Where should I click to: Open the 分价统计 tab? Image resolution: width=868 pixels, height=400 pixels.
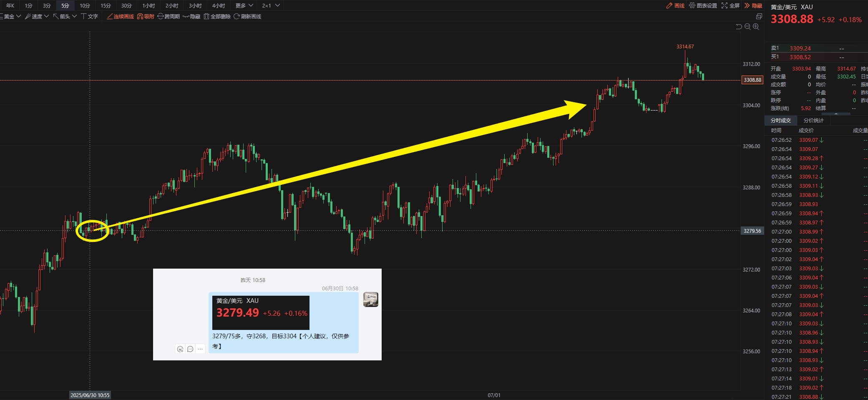pyautogui.click(x=814, y=120)
